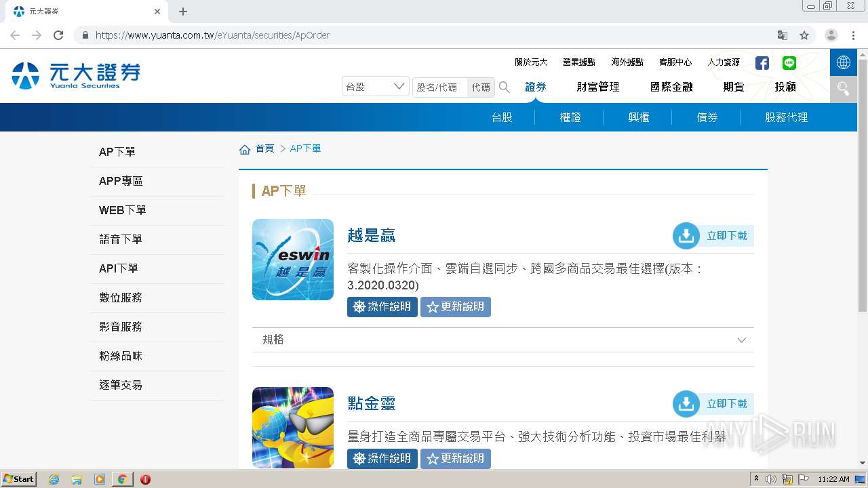Click the volume icon in system tray

[x=771, y=479]
